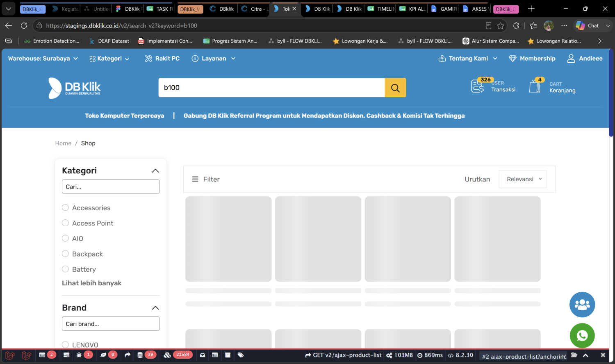Switch to the TASK FI browser tab
The image size is (615, 364).
point(161,9)
